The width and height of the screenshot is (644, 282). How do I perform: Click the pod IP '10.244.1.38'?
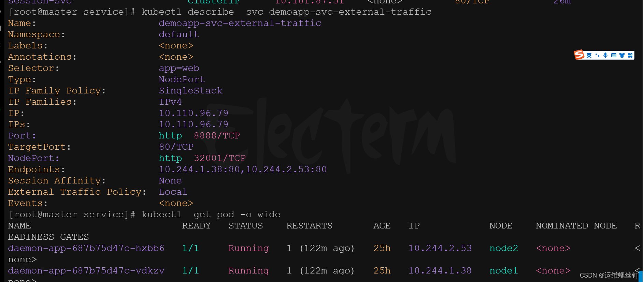[x=440, y=271]
